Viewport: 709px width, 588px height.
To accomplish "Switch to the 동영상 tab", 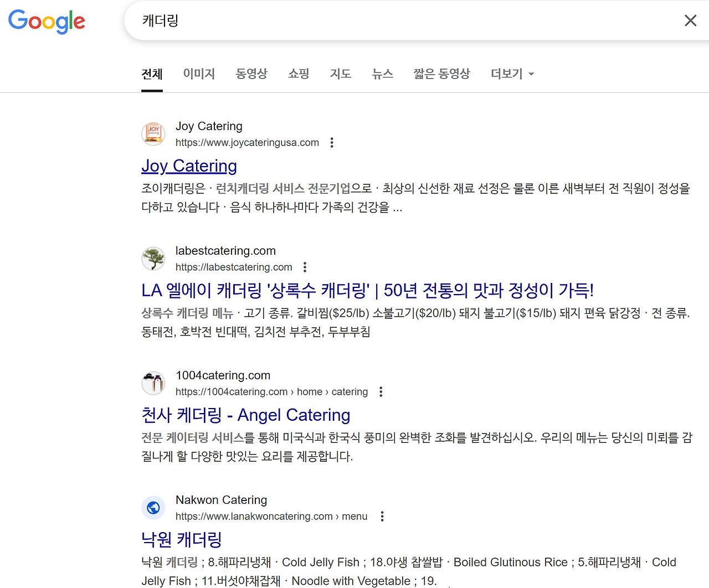I will (x=251, y=74).
